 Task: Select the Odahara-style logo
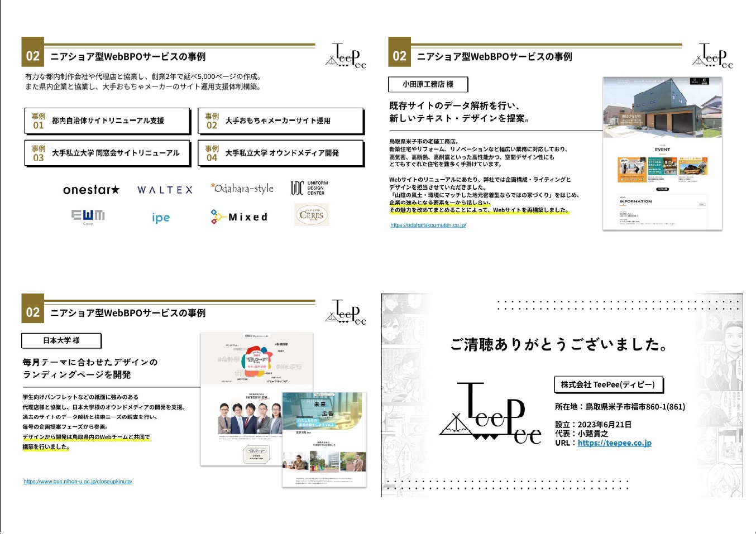pyautogui.click(x=242, y=188)
